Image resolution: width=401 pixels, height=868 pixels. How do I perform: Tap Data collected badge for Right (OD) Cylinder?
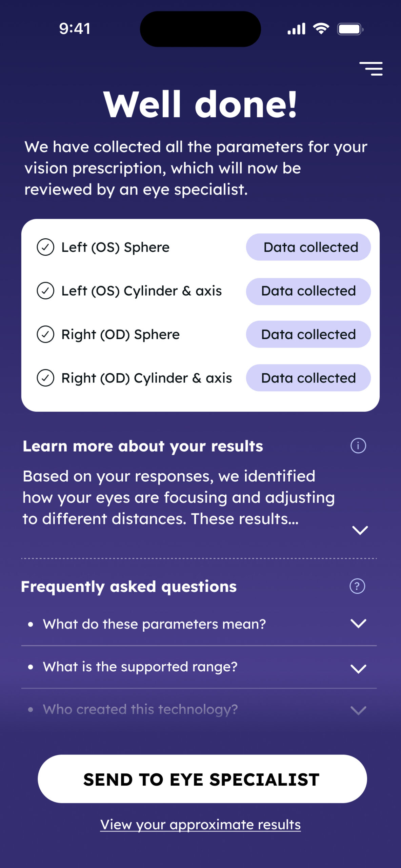[x=308, y=378]
